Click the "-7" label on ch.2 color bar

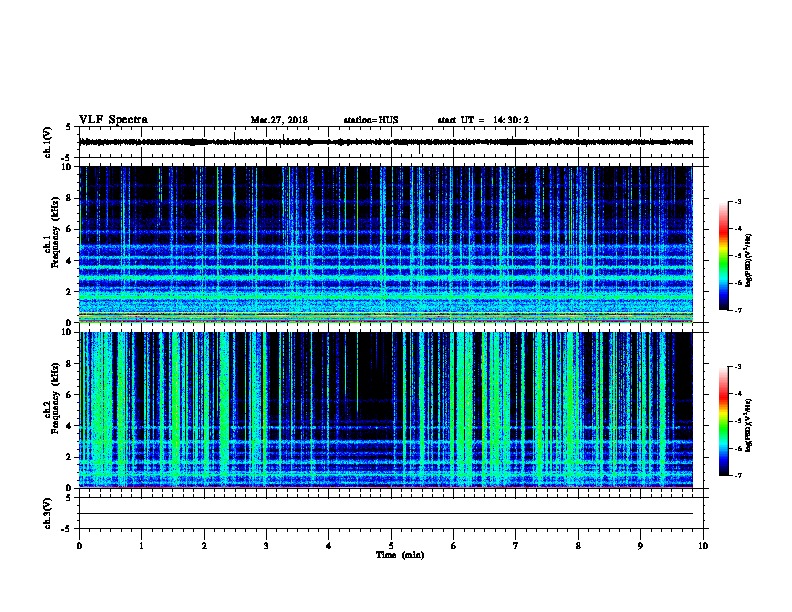tap(737, 475)
